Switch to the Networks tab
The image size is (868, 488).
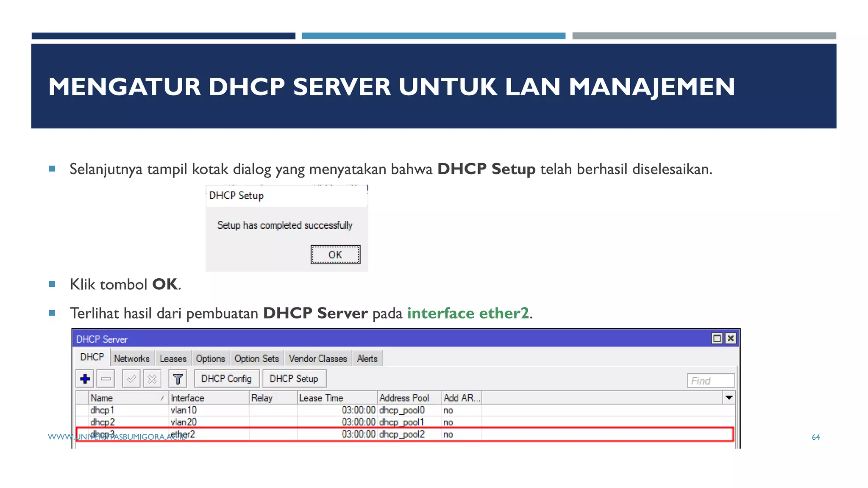click(132, 359)
